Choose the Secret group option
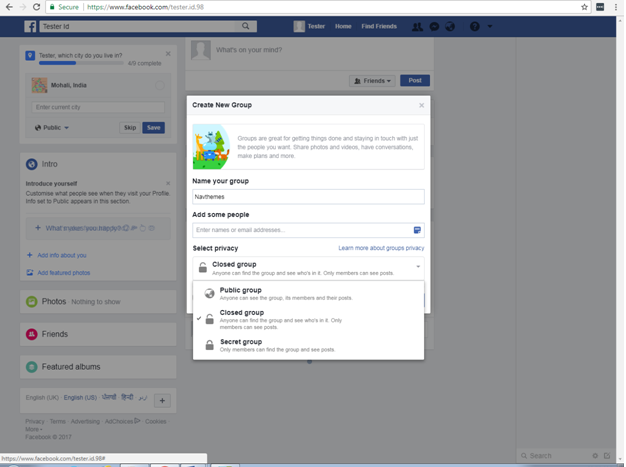The width and height of the screenshot is (626, 467). click(308, 345)
